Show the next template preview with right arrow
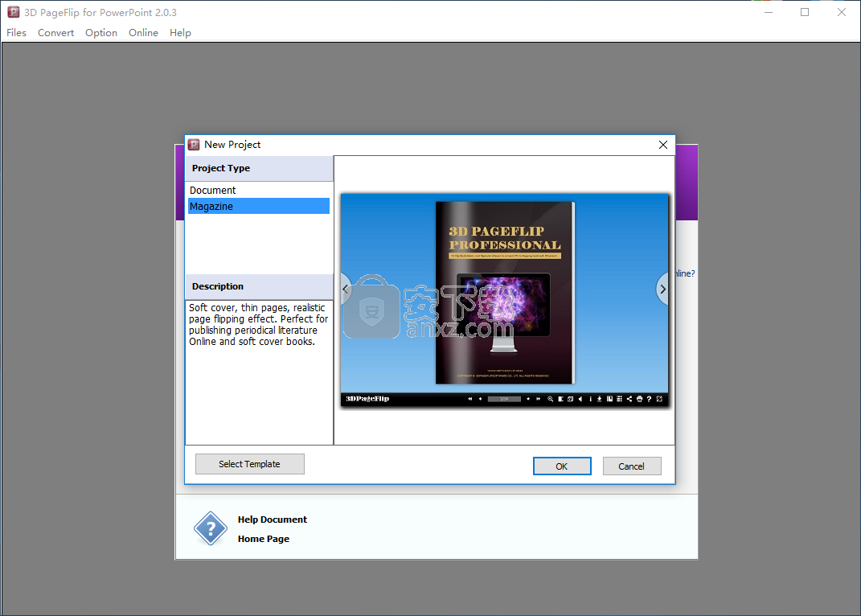The height and width of the screenshot is (616, 861). [x=662, y=289]
